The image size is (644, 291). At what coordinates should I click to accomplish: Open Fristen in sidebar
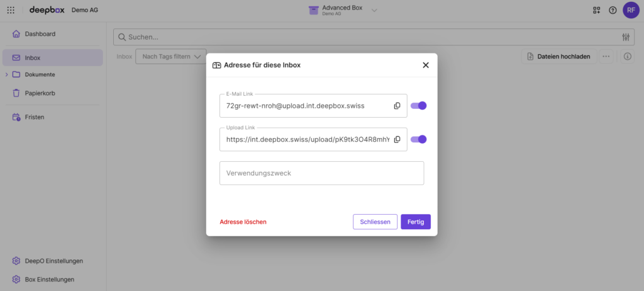[x=35, y=117]
